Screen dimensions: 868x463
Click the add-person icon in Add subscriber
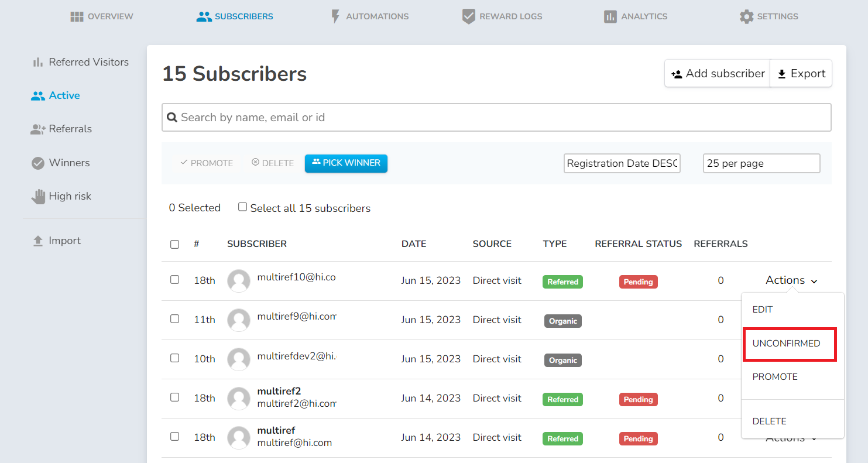coord(677,74)
